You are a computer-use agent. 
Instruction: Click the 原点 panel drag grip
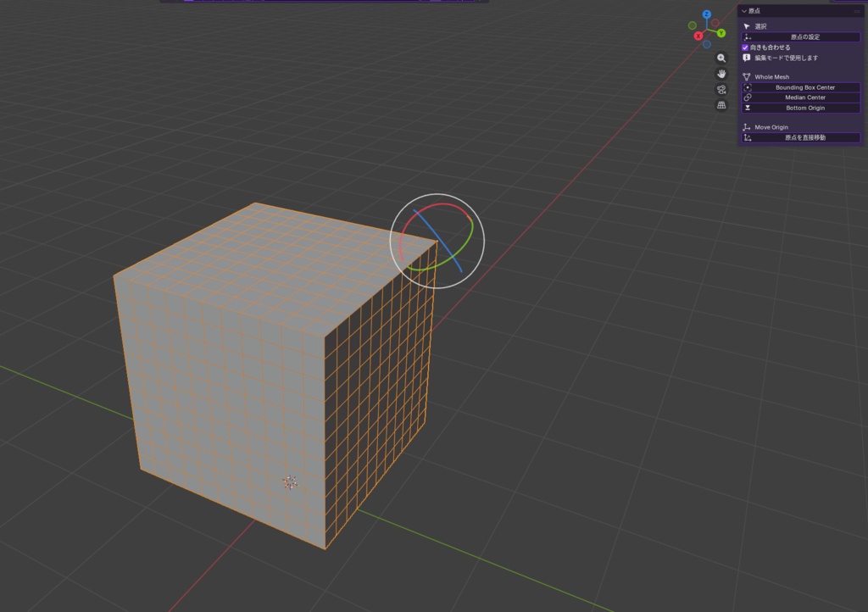point(856,11)
